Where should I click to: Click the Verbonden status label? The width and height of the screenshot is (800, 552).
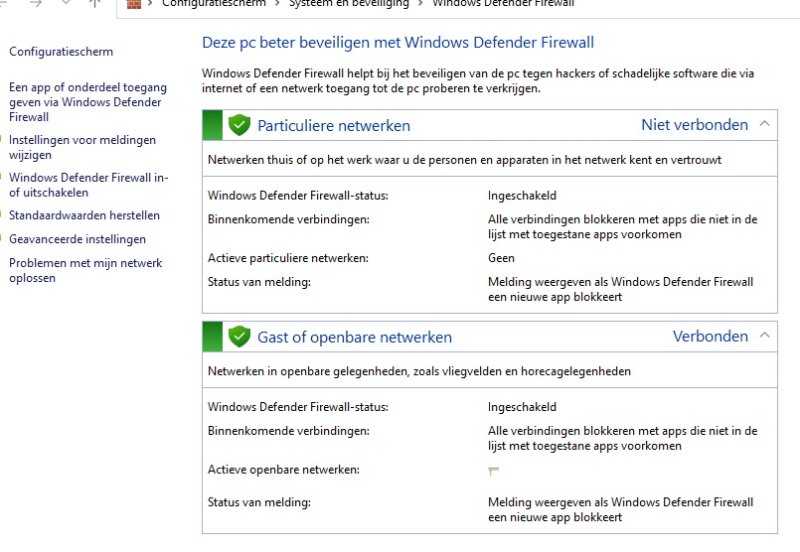click(710, 336)
